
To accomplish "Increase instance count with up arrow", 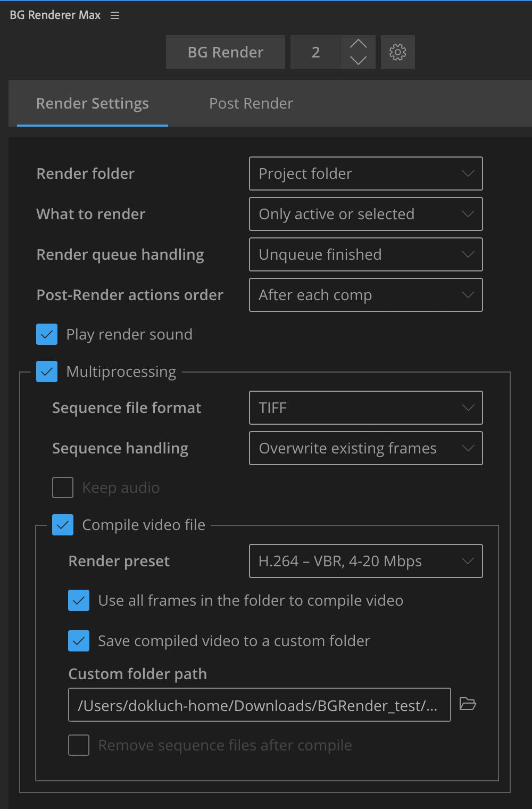I will click(358, 43).
